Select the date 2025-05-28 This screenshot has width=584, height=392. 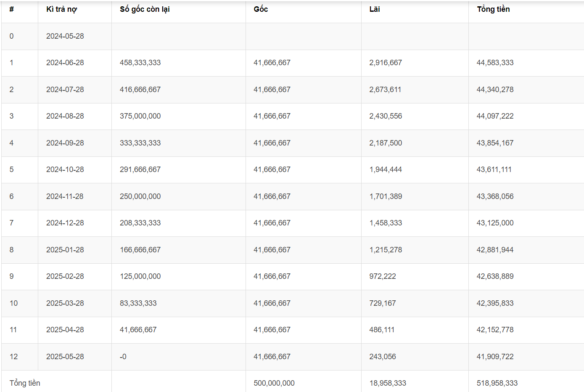coord(65,357)
